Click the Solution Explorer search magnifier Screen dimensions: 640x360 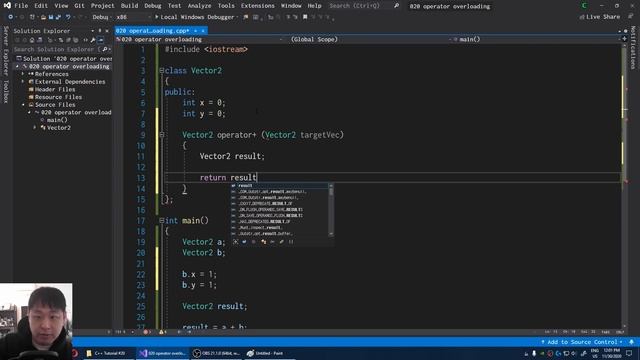[104, 49]
